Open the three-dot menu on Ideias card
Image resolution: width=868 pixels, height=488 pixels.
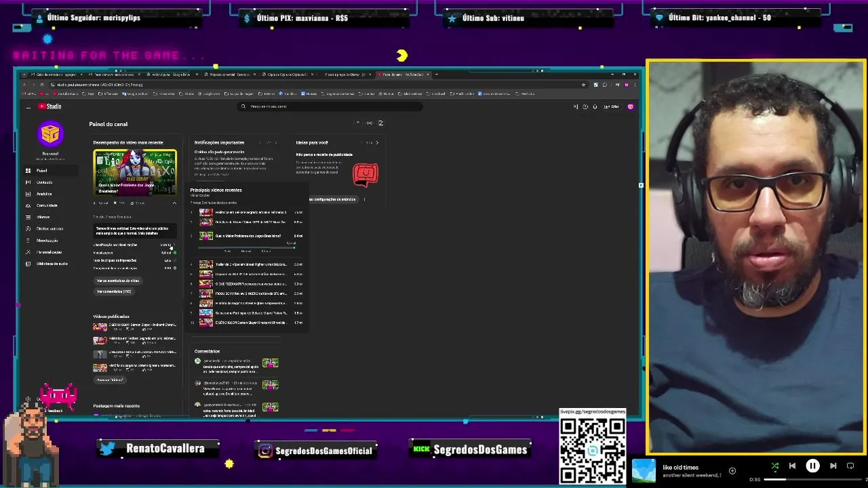364,199
